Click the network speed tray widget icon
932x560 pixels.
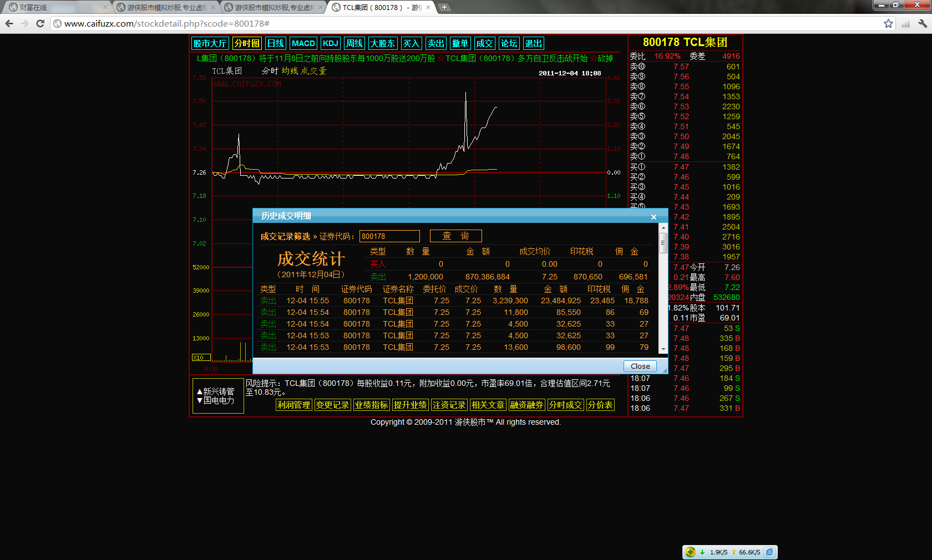tap(690, 552)
